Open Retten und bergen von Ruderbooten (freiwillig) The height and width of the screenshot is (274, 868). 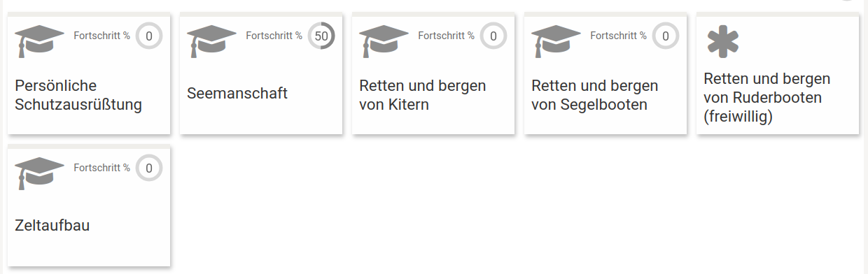pyautogui.click(x=767, y=98)
